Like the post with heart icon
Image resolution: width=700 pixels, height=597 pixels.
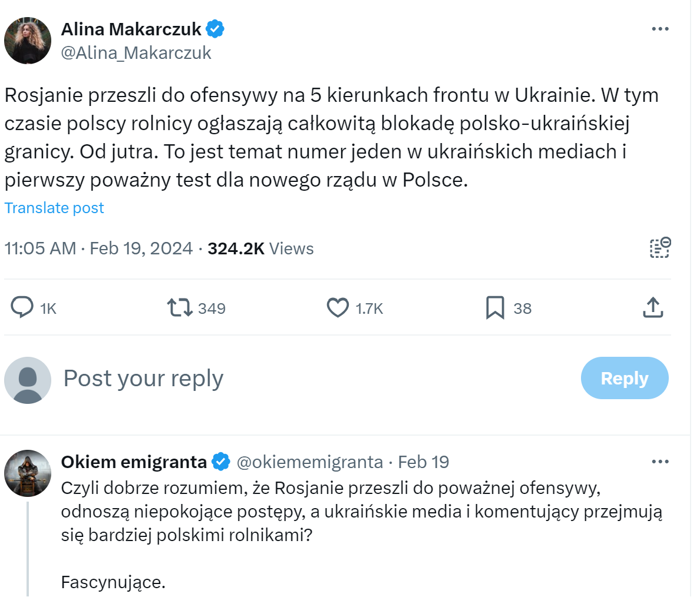point(338,307)
